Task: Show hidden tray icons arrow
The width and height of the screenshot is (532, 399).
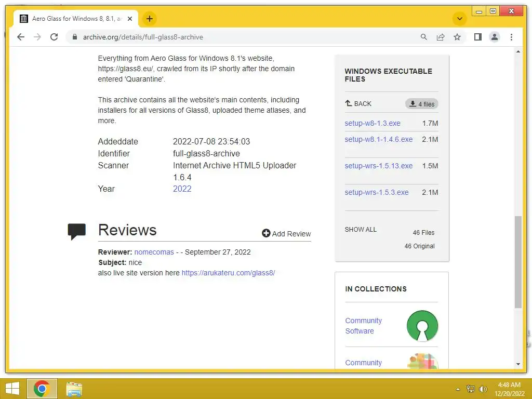Action: click(x=458, y=389)
